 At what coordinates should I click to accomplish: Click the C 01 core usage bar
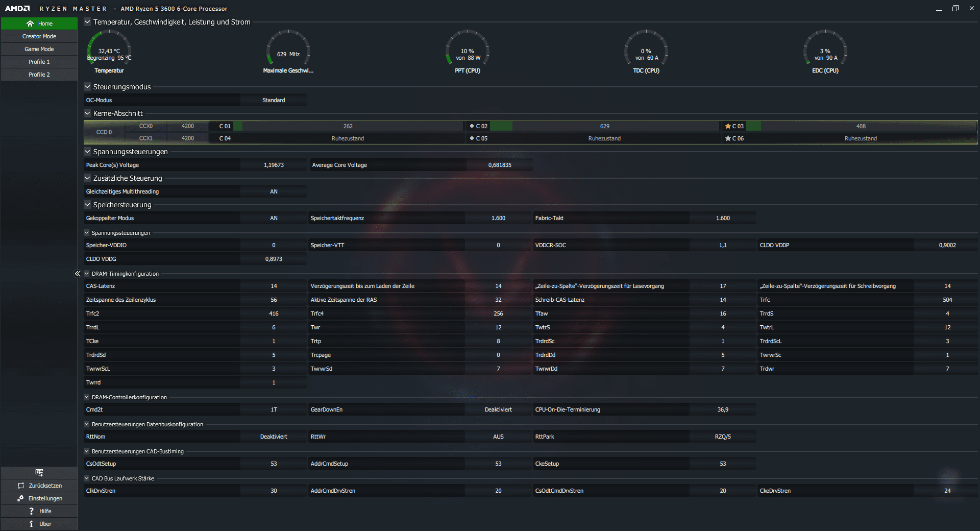(x=348, y=126)
